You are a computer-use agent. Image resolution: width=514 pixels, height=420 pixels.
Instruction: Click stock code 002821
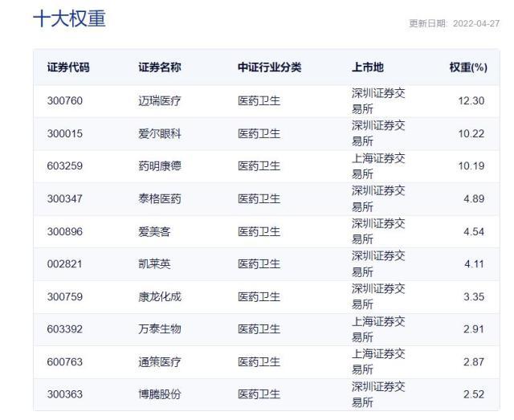click(x=65, y=264)
